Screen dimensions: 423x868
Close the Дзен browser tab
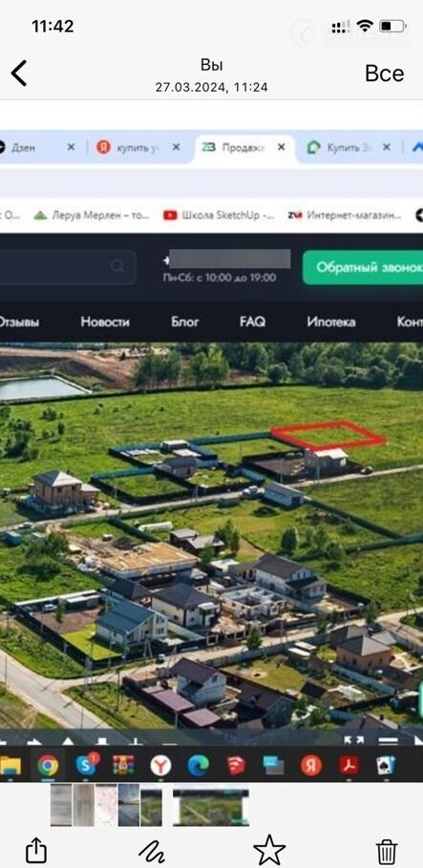pyautogui.click(x=71, y=147)
